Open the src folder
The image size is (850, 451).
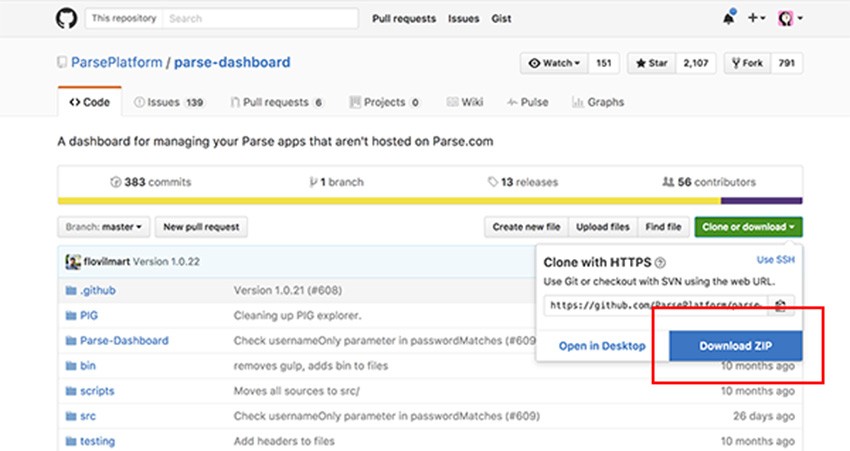[x=88, y=416]
